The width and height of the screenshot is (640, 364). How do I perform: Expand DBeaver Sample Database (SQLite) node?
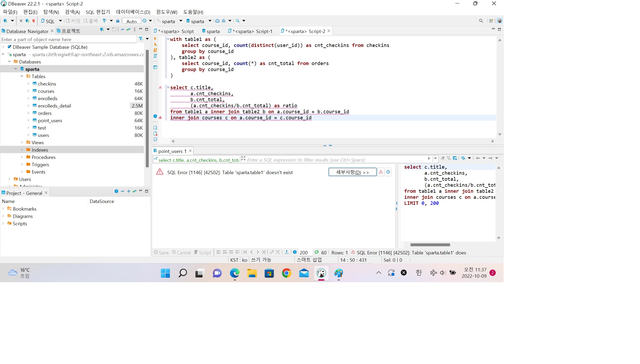[3, 47]
